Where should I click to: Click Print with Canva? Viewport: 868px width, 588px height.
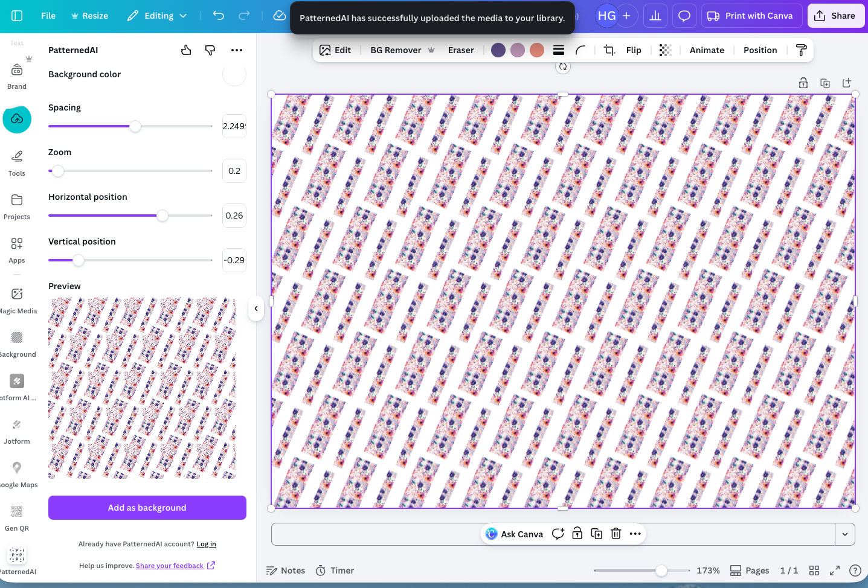[x=751, y=15]
